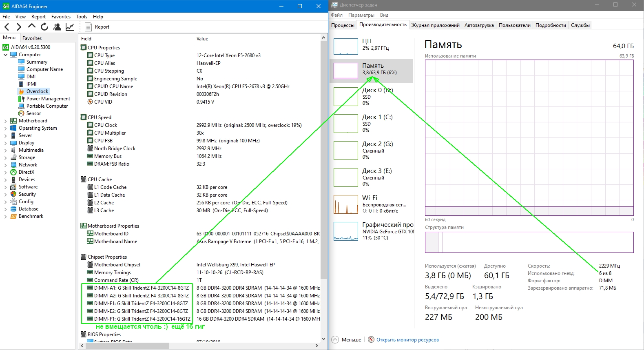Click the Field column header
This screenshot has width=644, height=350.
[x=136, y=39]
